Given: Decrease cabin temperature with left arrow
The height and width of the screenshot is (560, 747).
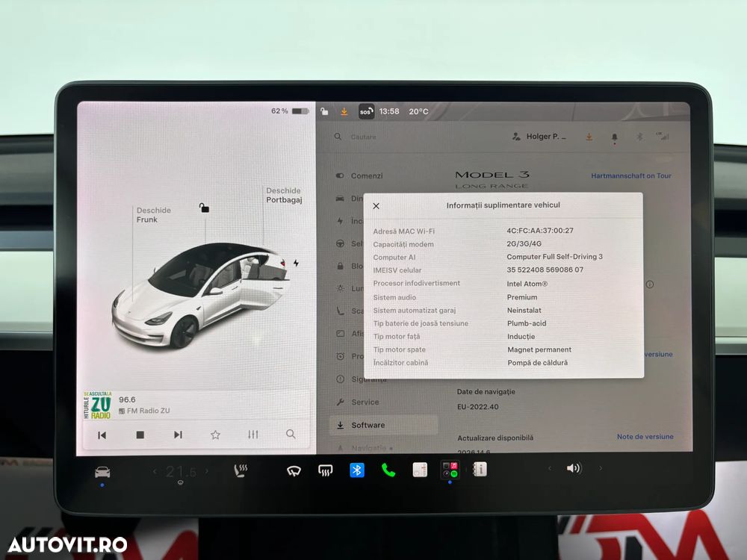Looking at the screenshot, I should pos(155,471).
